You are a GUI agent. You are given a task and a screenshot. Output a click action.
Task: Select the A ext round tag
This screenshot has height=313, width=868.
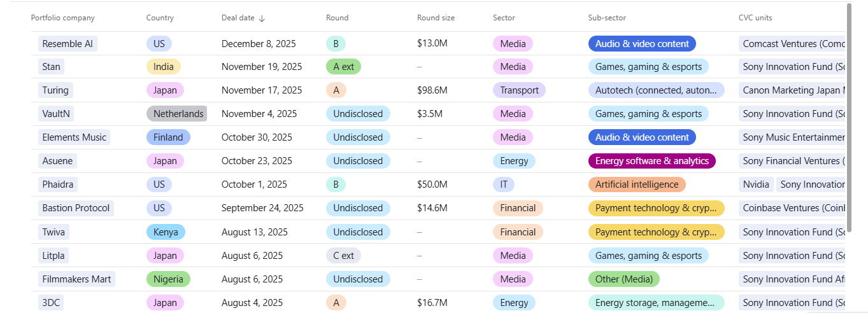click(x=343, y=67)
